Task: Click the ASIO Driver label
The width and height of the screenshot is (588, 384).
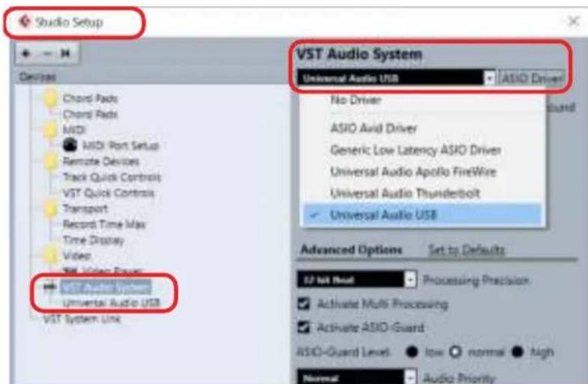Action: click(x=532, y=78)
